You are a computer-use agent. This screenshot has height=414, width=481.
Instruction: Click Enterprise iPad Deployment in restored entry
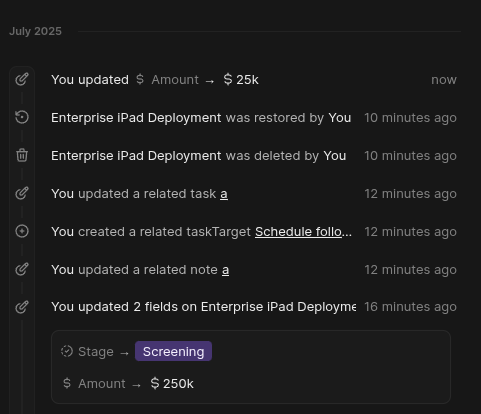136,118
